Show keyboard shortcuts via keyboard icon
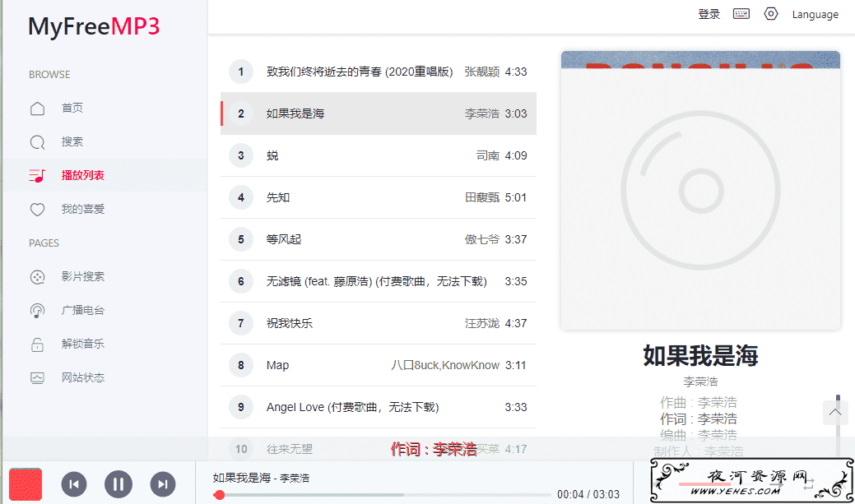855x504 pixels. pyautogui.click(x=741, y=14)
